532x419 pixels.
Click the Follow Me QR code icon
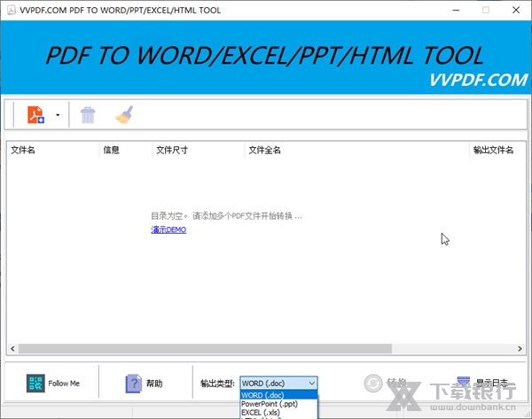pyautogui.click(x=35, y=384)
